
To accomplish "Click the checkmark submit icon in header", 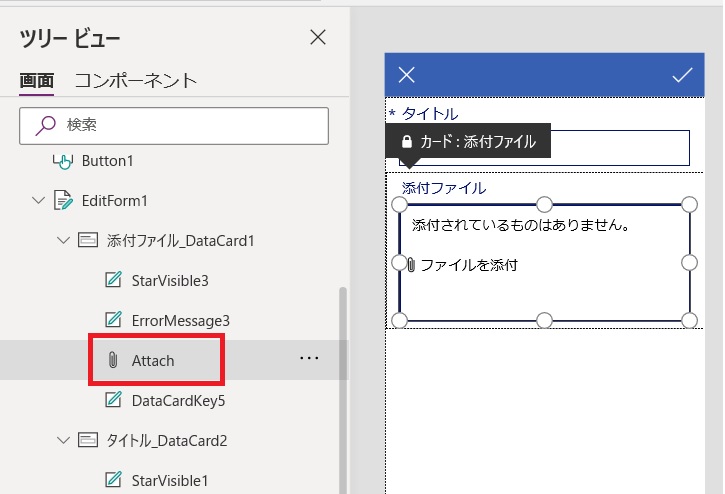I will [x=682, y=74].
